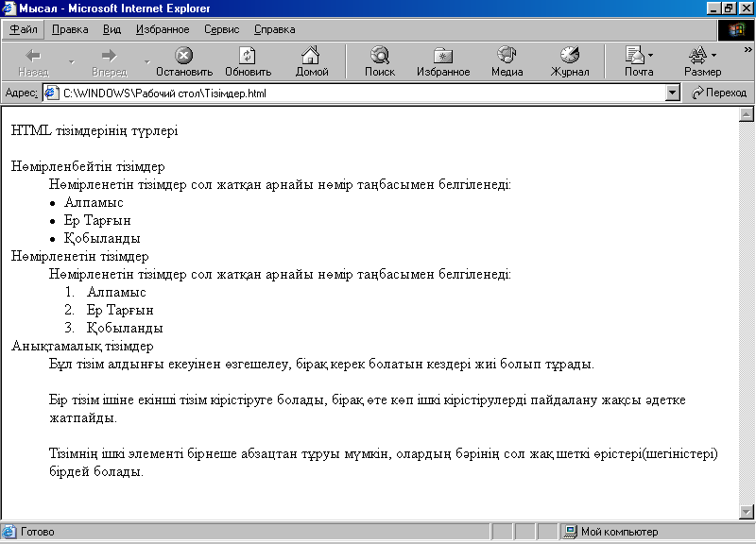Click numbered item '3. Қобыланды'

[x=113, y=328]
